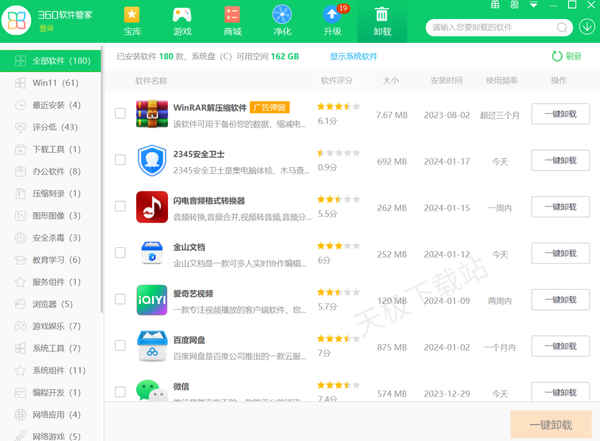Check the 微信 checkbox
Screen dimensions: 600x441
click(x=121, y=392)
